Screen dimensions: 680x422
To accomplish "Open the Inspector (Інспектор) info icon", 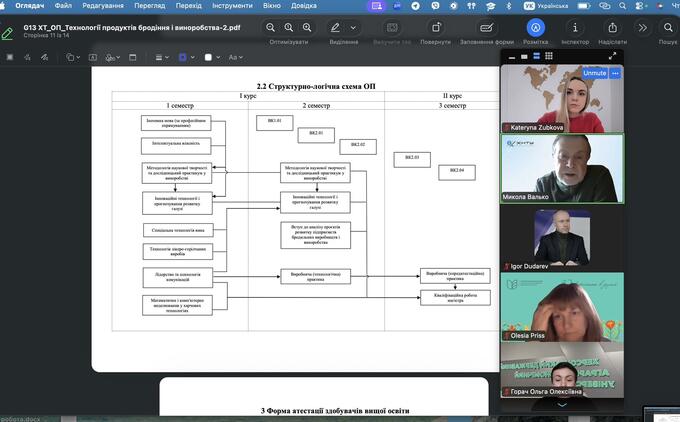I will [574, 27].
